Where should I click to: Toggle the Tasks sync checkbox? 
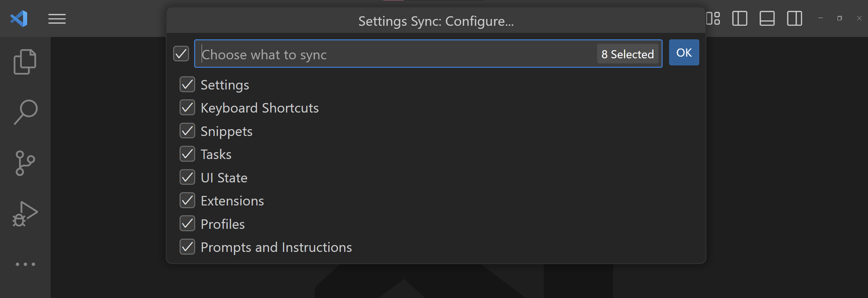(x=187, y=154)
